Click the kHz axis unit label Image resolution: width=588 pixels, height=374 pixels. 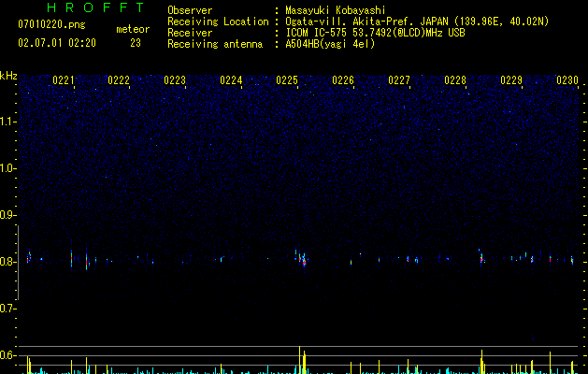[x=8, y=76]
